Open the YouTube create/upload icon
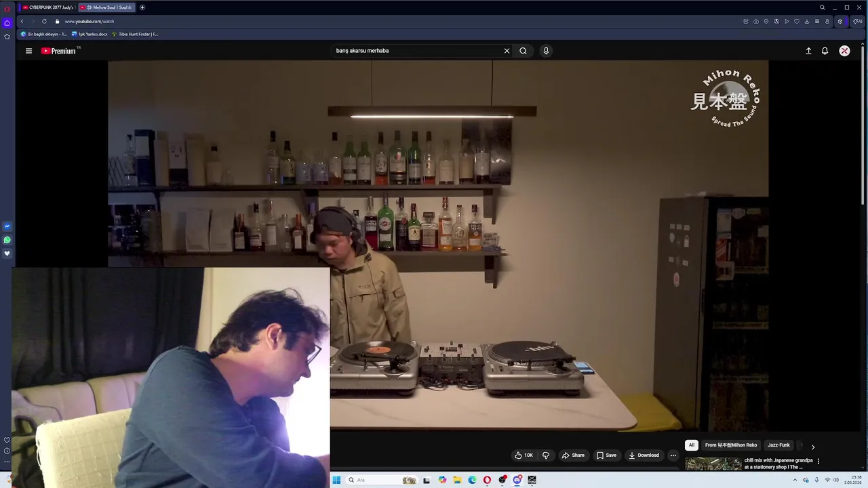This screenshot has width=868, height=488. pos(808,51)
